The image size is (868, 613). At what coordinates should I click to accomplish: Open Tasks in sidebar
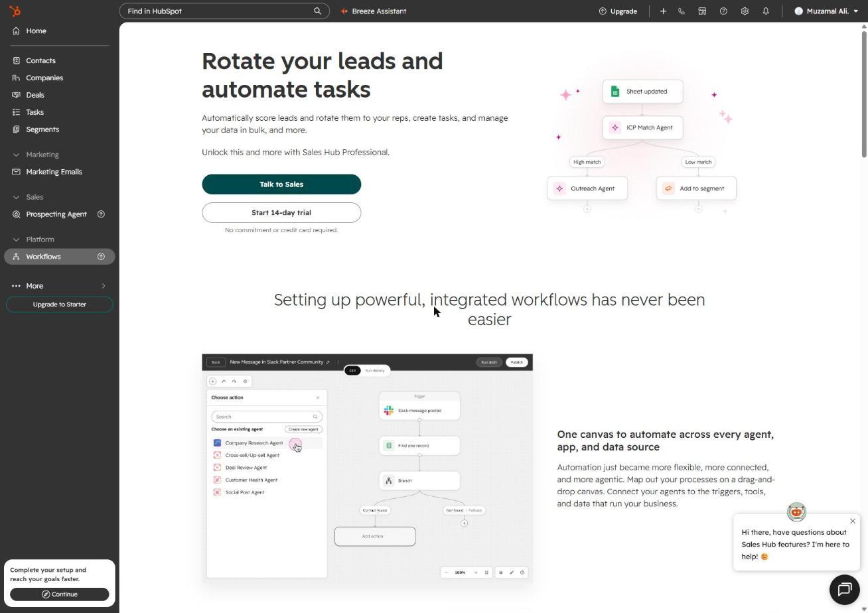pos(60,112)
